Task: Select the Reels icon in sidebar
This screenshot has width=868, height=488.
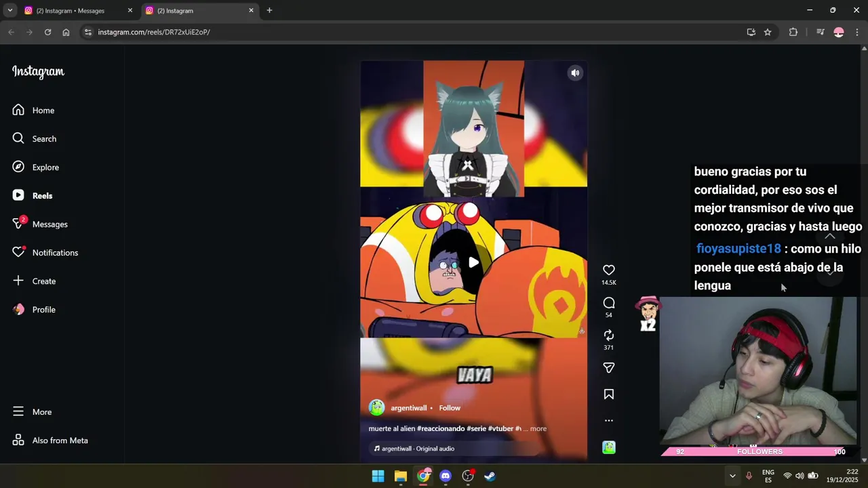Action: click(x=18, y=195)
